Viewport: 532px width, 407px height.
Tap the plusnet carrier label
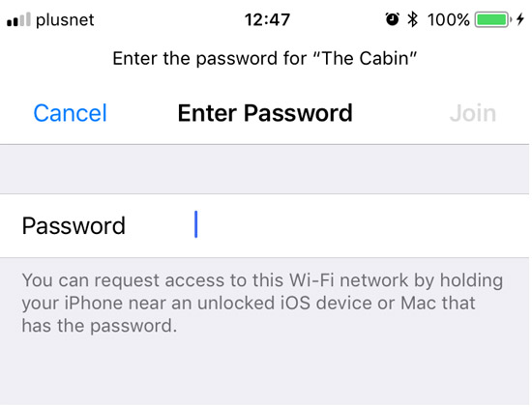click(65, 20)
